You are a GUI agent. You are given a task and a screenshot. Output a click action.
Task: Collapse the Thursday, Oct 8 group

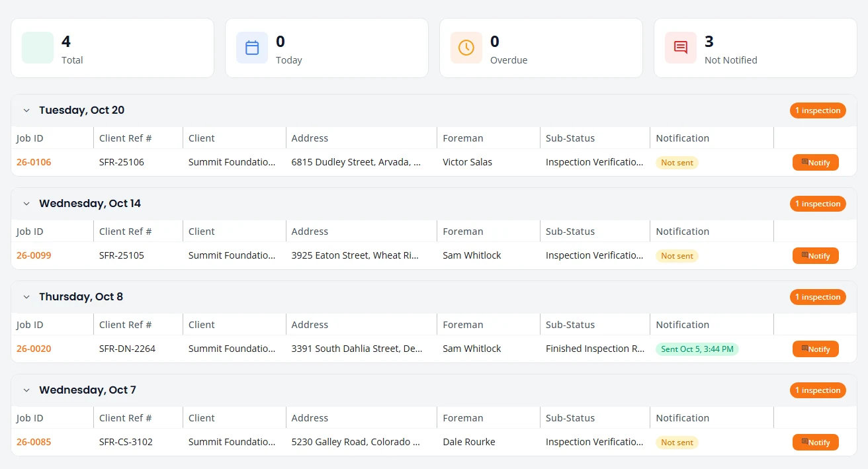[x=26, y=297]
